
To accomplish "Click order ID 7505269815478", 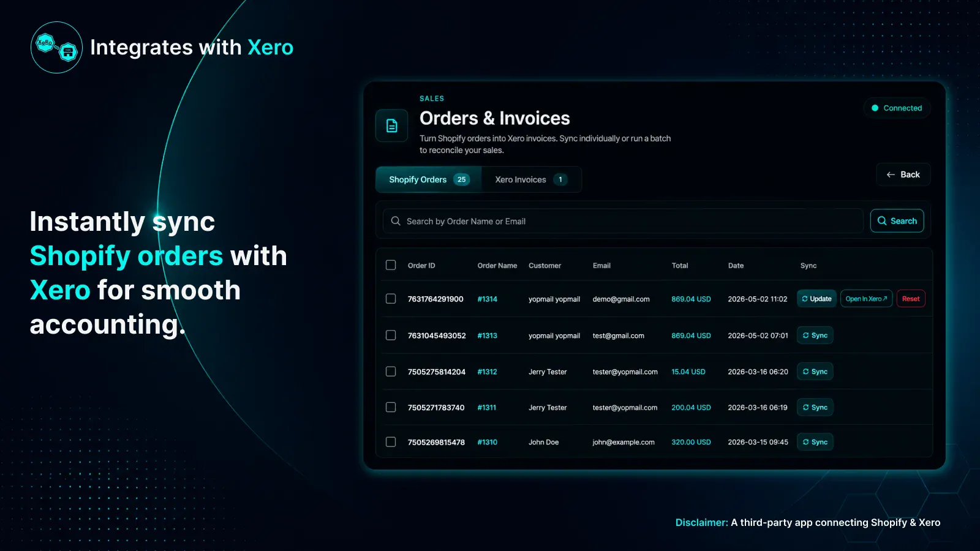I will [436, 442].
